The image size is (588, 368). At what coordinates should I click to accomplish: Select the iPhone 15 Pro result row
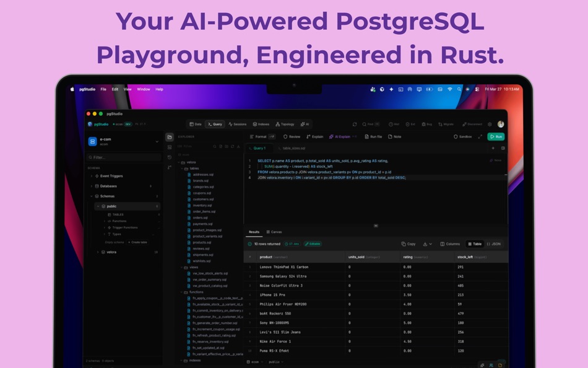tap(376, 295)
